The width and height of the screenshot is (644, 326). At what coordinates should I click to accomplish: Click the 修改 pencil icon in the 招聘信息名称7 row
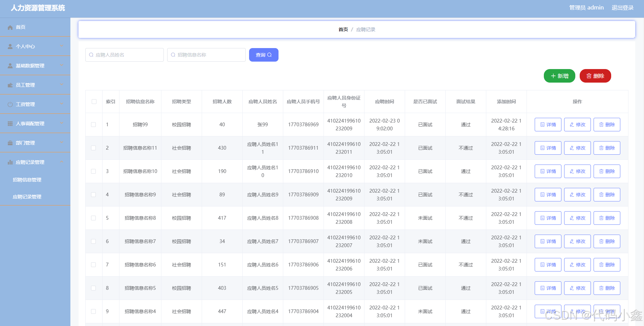(572, 241)
